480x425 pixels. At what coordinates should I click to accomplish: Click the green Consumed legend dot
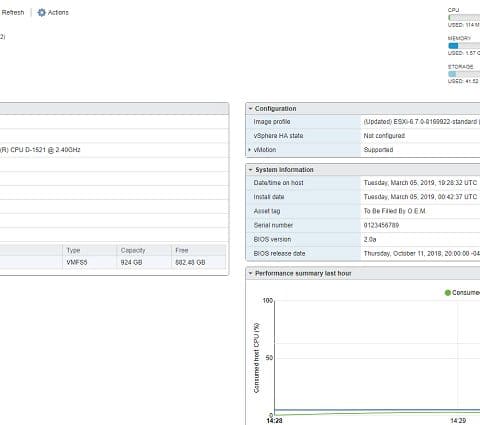point(448,293)
